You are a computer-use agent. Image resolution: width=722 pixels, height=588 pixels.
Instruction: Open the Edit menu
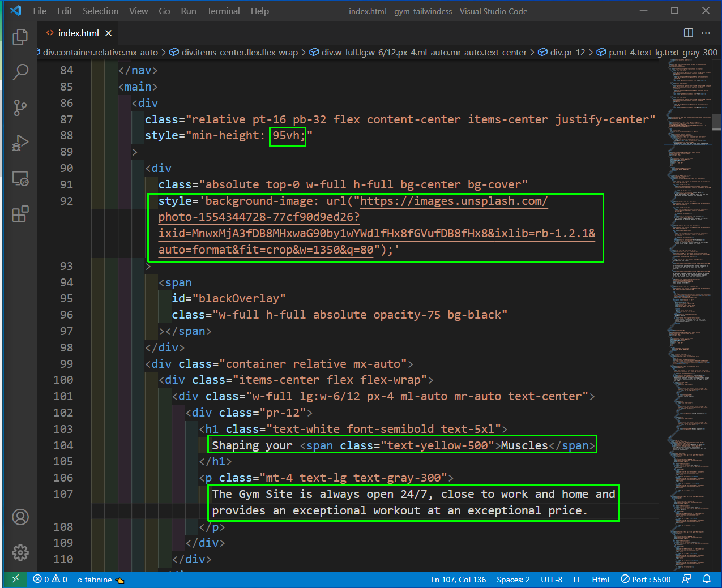click(65, 11)
